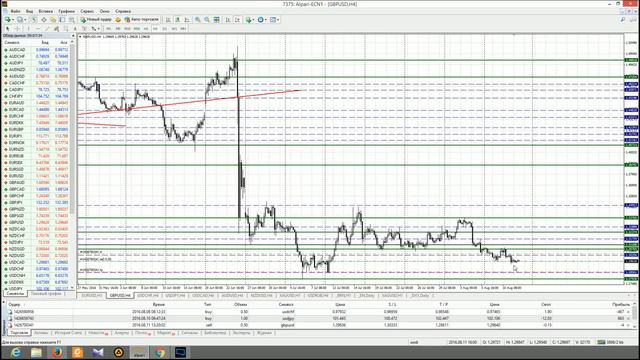Select the vertical line tool
Image resolution: width=640 pixels, height=360 pixels.
point(28,29)
